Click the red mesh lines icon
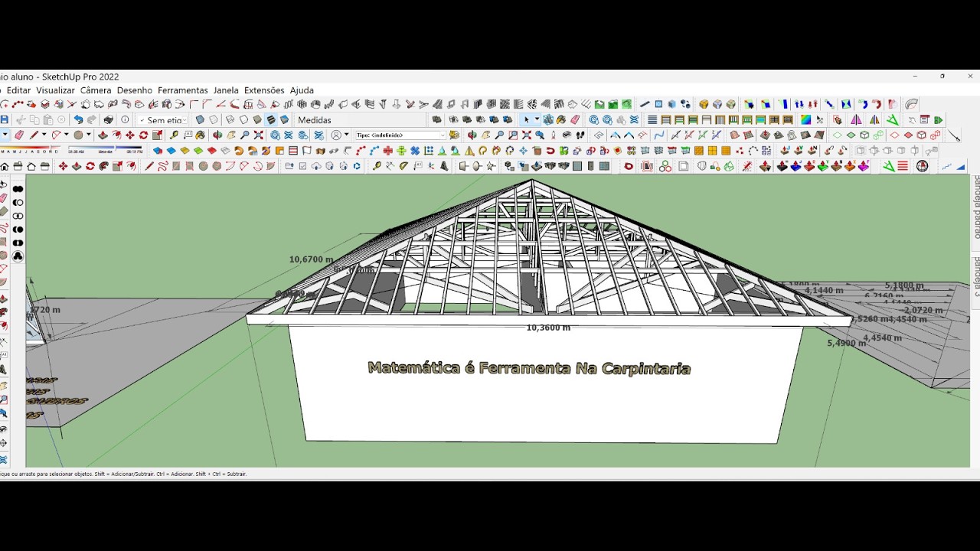Screen dimensions: 980x551 [902, 166]
